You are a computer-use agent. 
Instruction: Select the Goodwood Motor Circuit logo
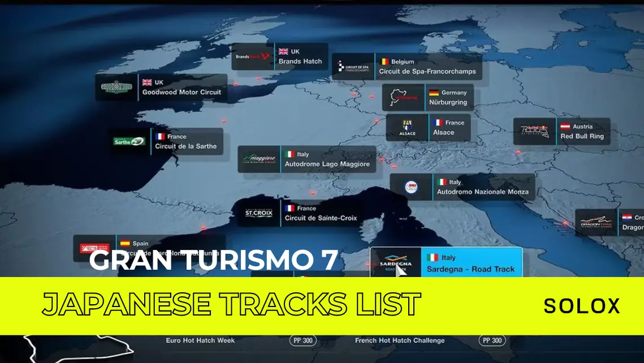(x=116, y=87)
